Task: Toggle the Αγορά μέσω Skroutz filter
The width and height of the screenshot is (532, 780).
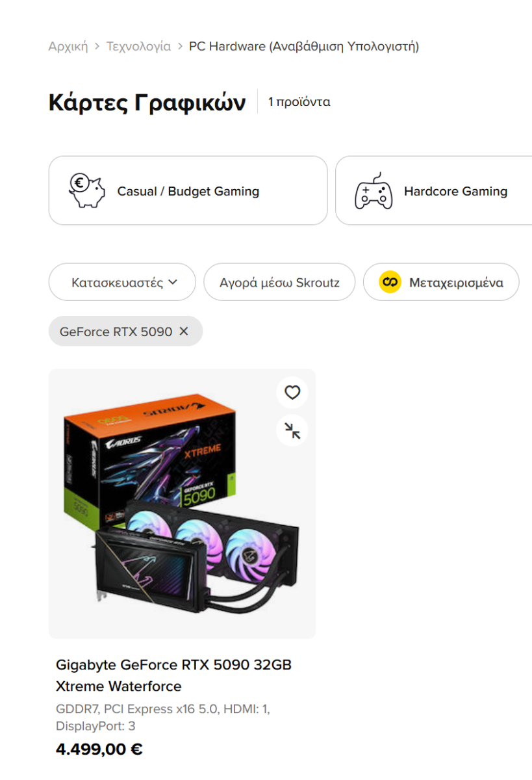Action: pos(279,282)
